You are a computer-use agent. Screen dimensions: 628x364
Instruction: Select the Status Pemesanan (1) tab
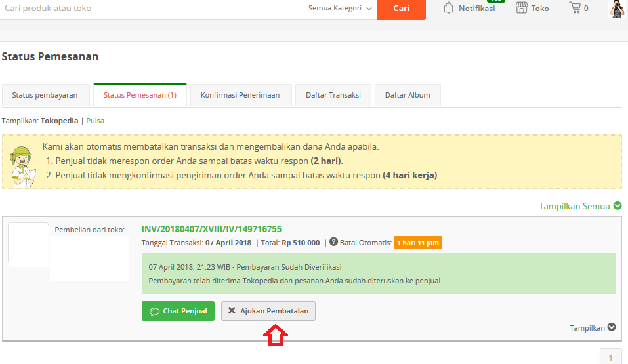140,95
